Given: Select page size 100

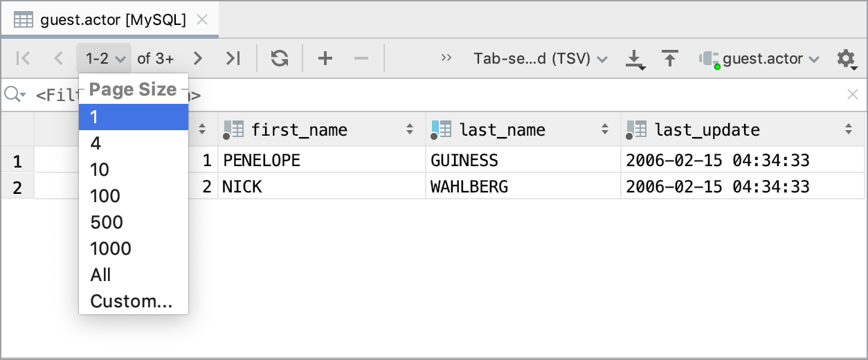Looking at the screenshot, I should tap(105, 196).
